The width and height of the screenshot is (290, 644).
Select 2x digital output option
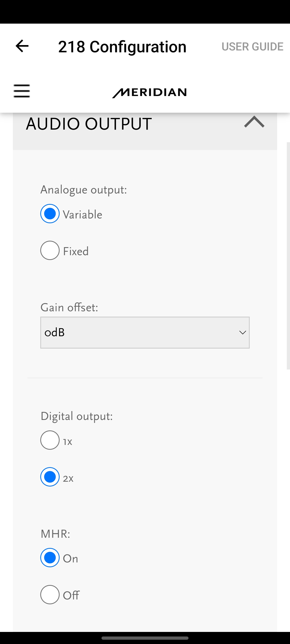coord(50,477)
